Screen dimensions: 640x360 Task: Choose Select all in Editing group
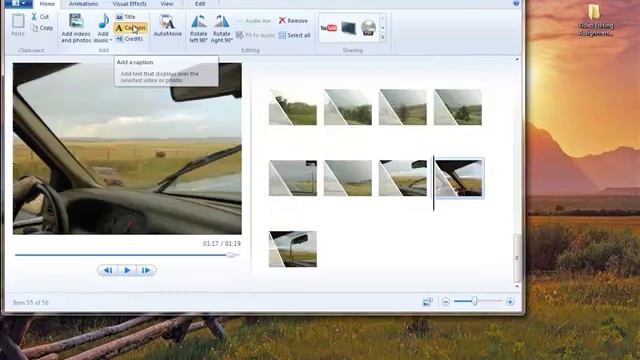click(x=294, y=35)
